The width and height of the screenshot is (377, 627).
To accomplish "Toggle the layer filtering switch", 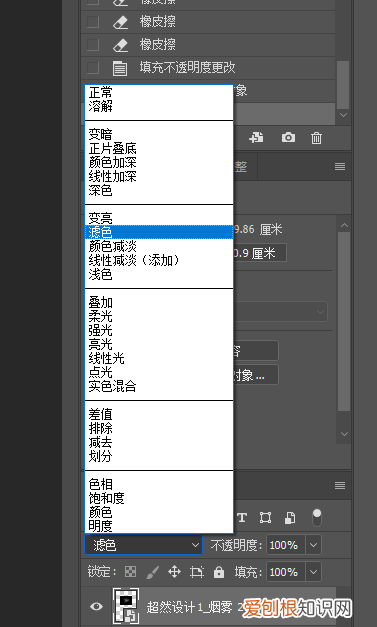I will point(317,517).
